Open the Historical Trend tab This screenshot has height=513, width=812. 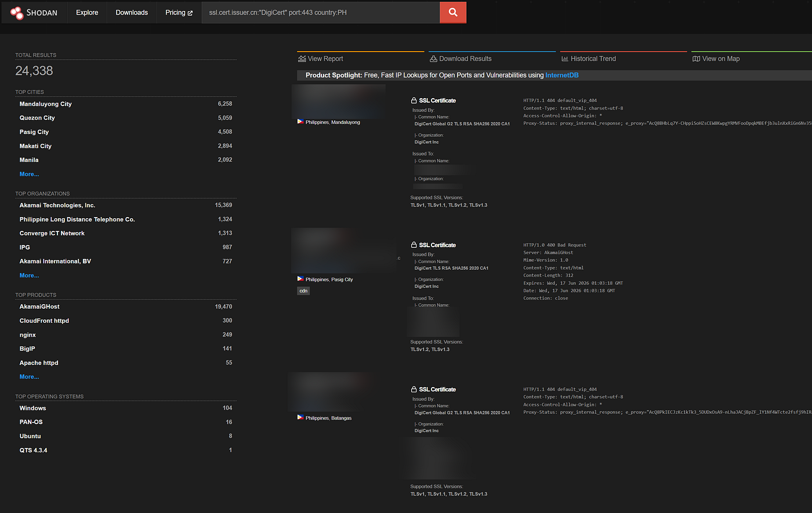pyautogui.click(x=589, y=59)
